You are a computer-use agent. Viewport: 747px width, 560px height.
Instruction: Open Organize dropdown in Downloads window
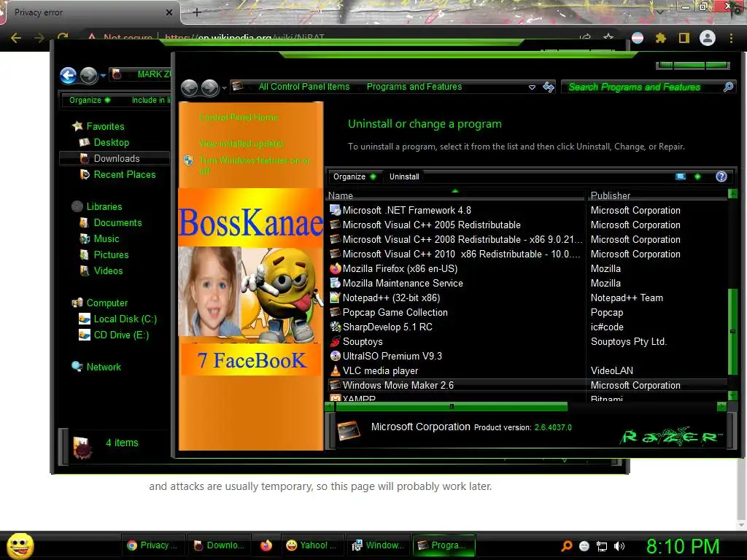pos(89,100)
